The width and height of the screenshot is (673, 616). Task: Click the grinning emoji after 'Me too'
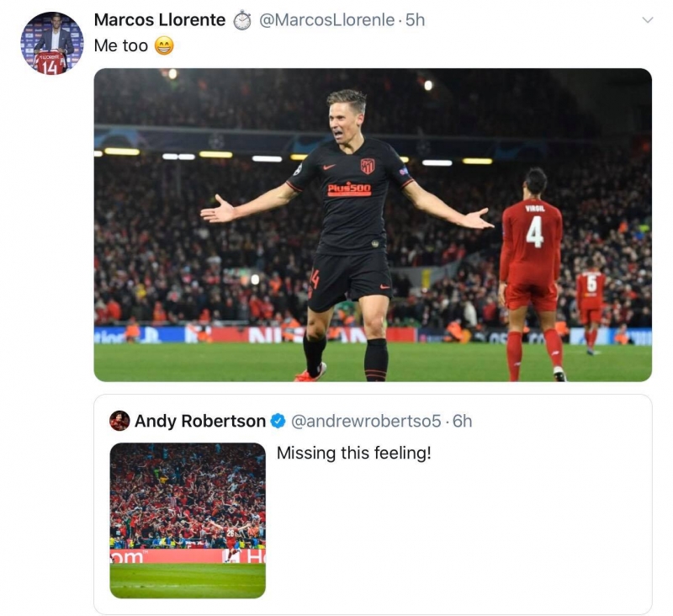164,45
